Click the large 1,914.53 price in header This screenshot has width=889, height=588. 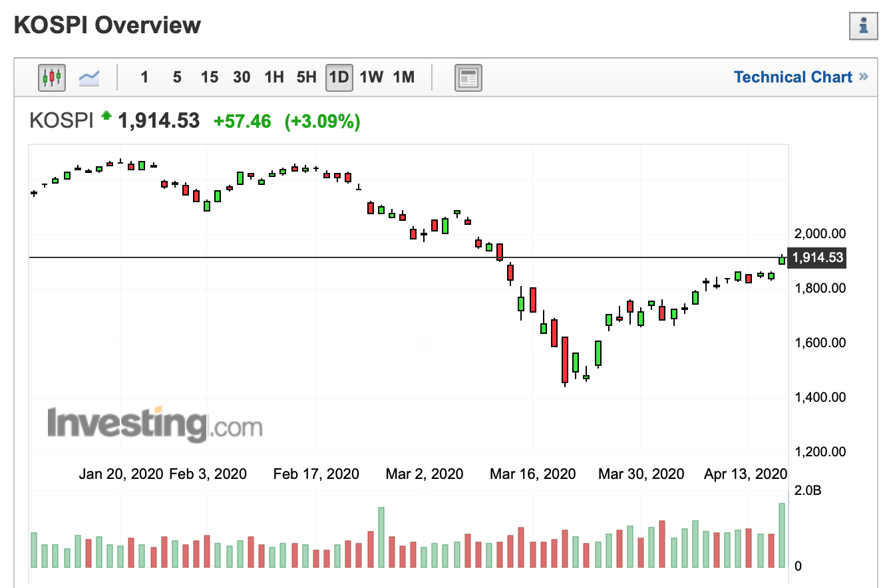[158, 121]
